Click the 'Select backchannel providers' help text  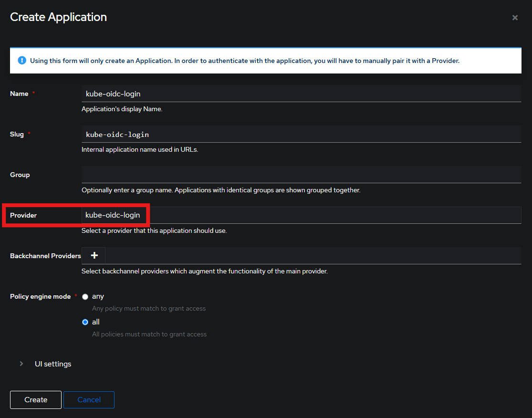(x=205, y=271)
